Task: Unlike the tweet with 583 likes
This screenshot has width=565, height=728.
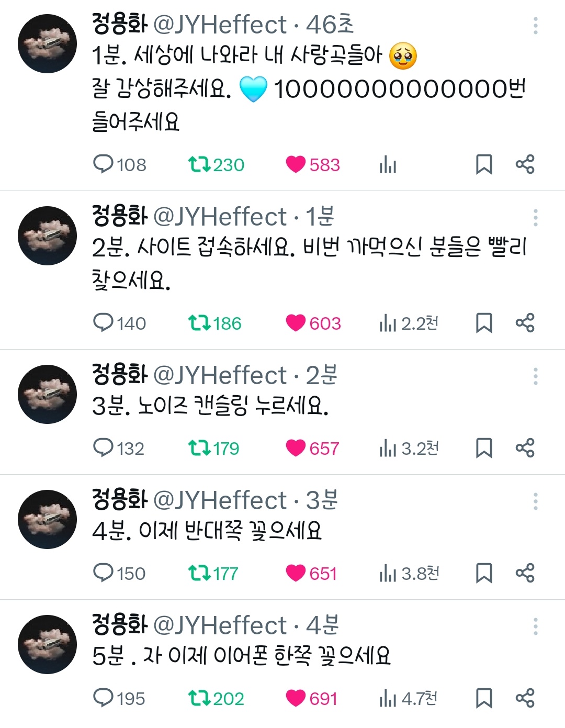Action: [296, 164]
